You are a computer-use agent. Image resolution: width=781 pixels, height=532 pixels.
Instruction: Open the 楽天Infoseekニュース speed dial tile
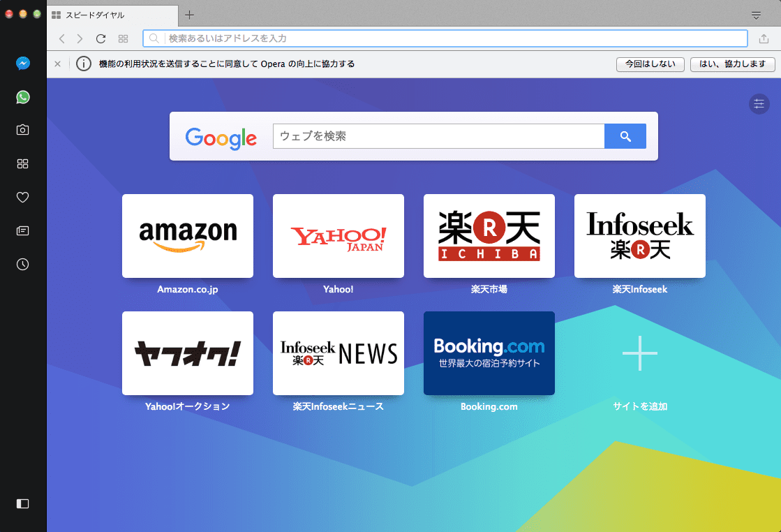(x=339, y=353)
